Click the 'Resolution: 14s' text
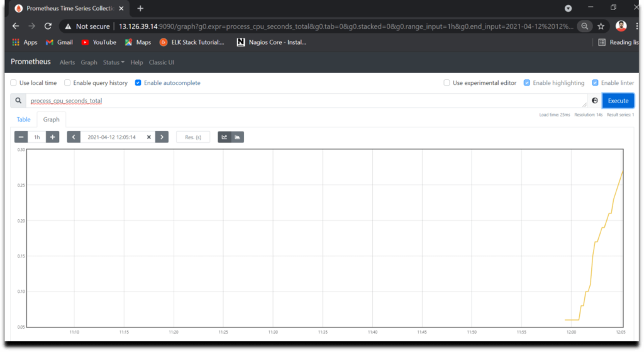The image size is (644, 352). pyautogui.click(x=588, y=115)
